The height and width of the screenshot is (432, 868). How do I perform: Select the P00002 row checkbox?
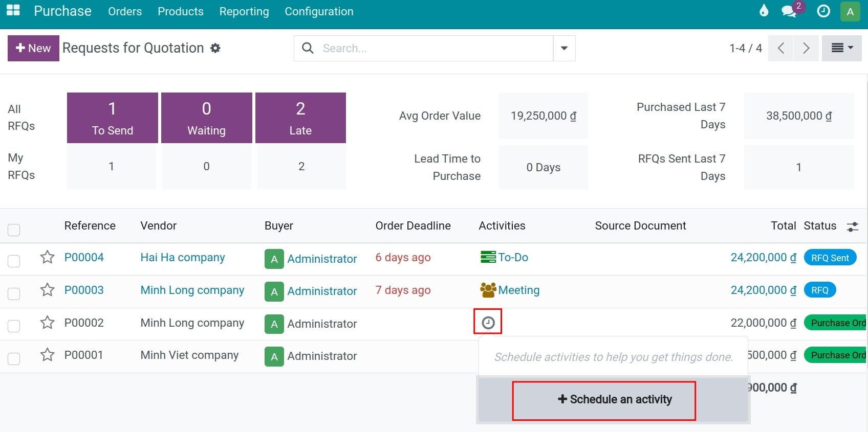(x=14, y=326)
